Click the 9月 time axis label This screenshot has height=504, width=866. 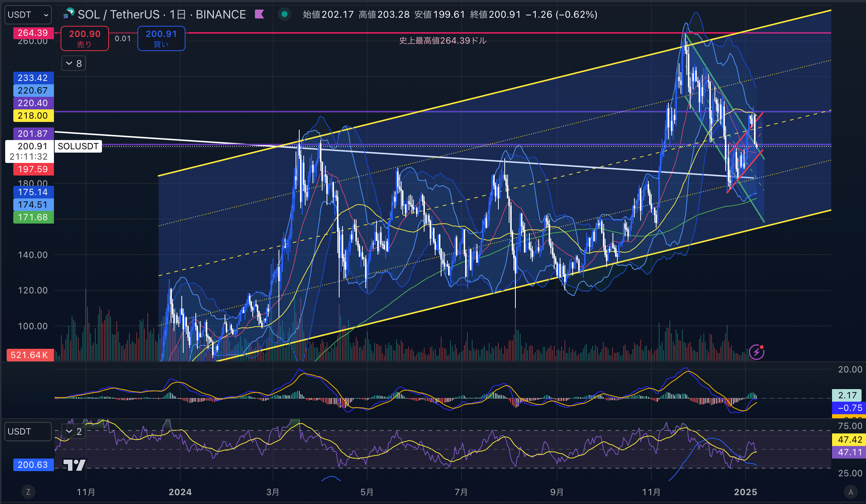(557, 492)
